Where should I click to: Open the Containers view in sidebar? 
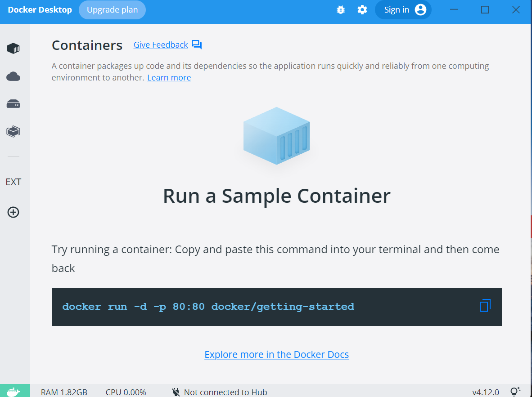tap(13, 49)
